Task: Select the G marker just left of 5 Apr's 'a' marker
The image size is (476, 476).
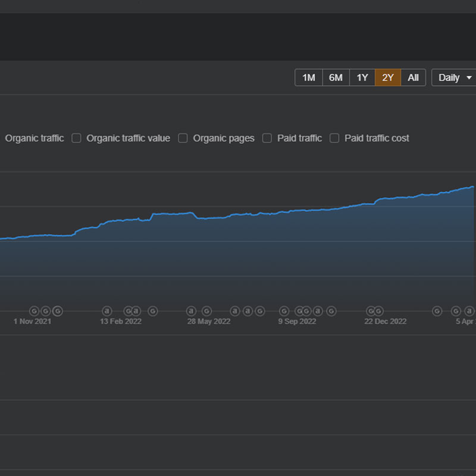Action: pyautogui.click(x=456, y=311)
